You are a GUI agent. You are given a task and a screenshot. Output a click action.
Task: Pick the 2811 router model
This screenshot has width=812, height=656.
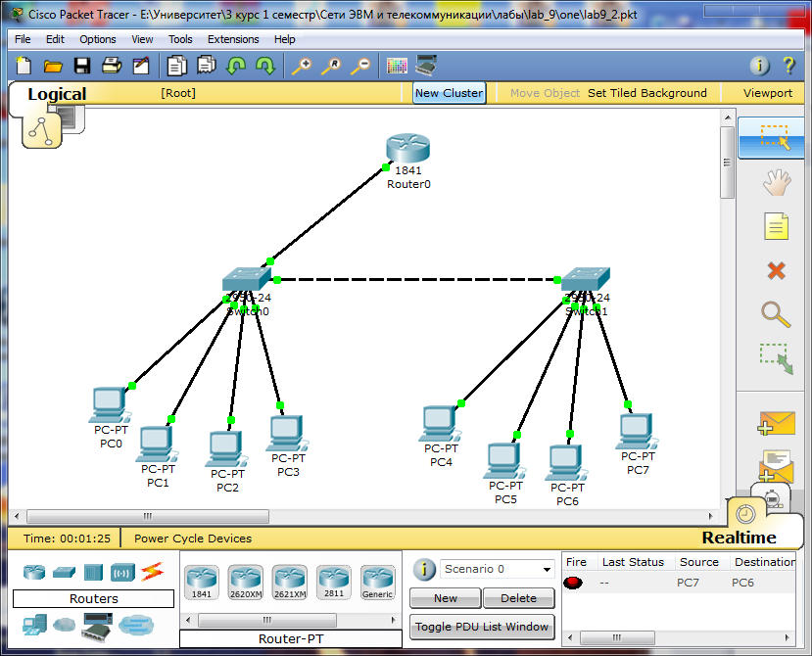click(333, 583)
